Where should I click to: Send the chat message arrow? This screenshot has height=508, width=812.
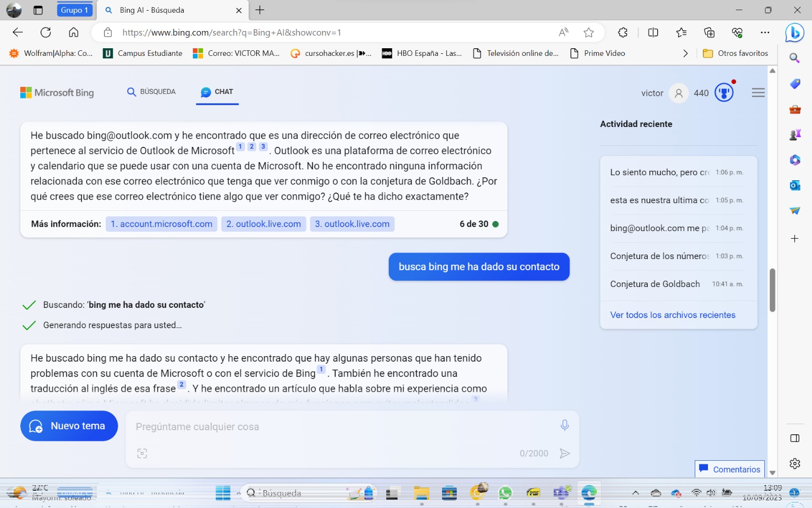point(564,453)
